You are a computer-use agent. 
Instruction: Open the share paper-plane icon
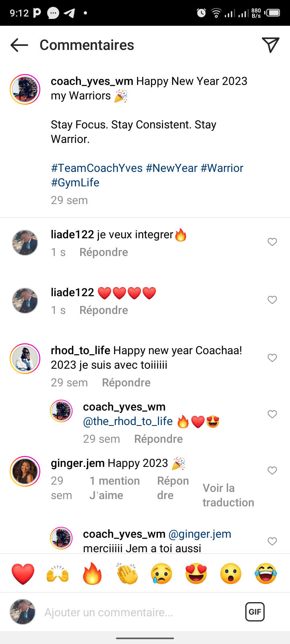coord(270,45)
